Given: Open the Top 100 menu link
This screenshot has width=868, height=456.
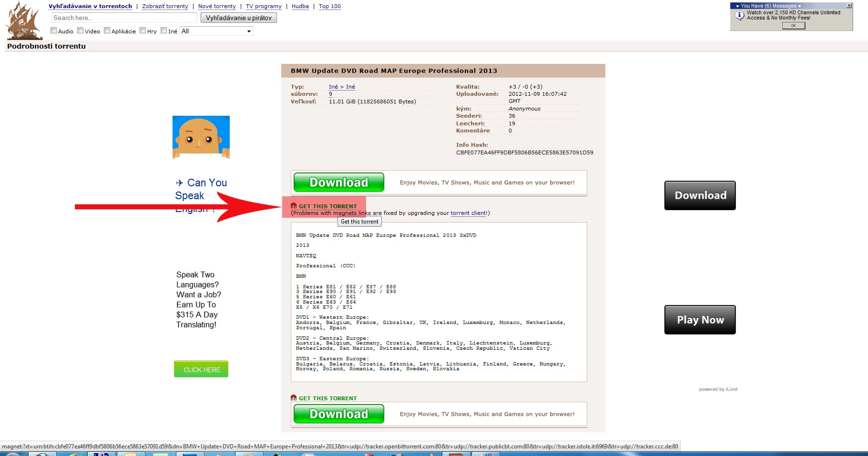Looking at the screenshot, I should [329, 6].
